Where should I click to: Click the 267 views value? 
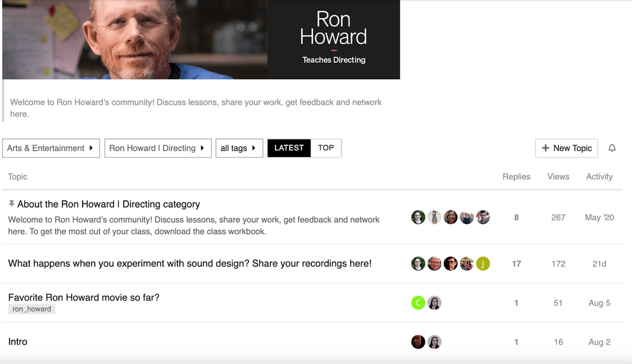(558, 217)
